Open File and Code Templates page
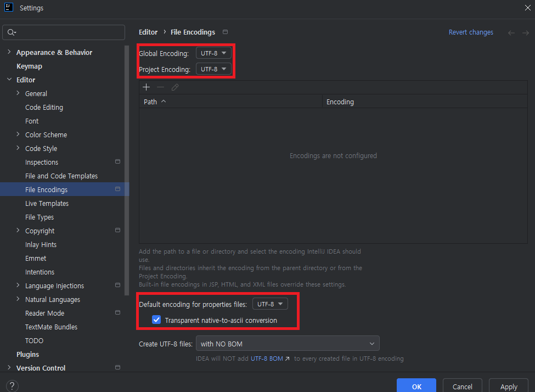This screenshot has width=535, height=392. coord(61,176)
